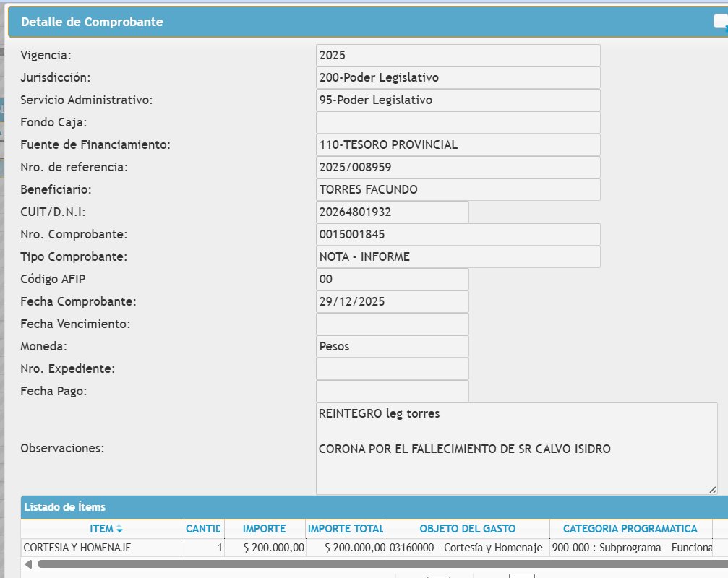The width and height of the screenshot is (728, 578).
Task: Click the IMPORTE TOTAL cell $ 200.000,00
Action: coord(346,548)
